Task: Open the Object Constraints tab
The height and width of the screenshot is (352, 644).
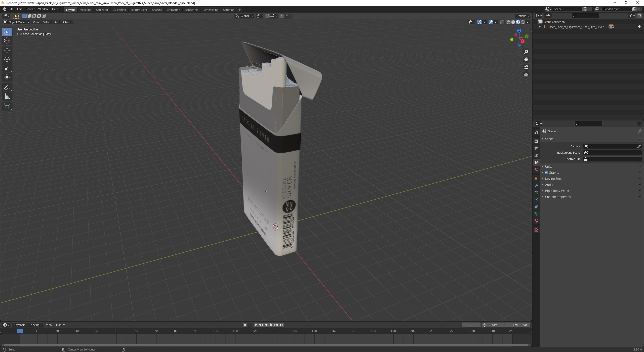Action: click(536, 207)
